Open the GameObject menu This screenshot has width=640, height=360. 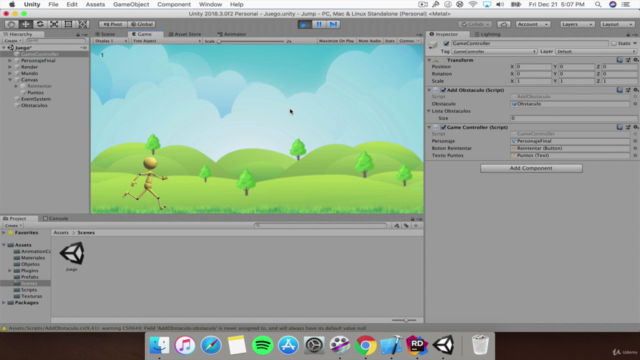pos(131,4)
